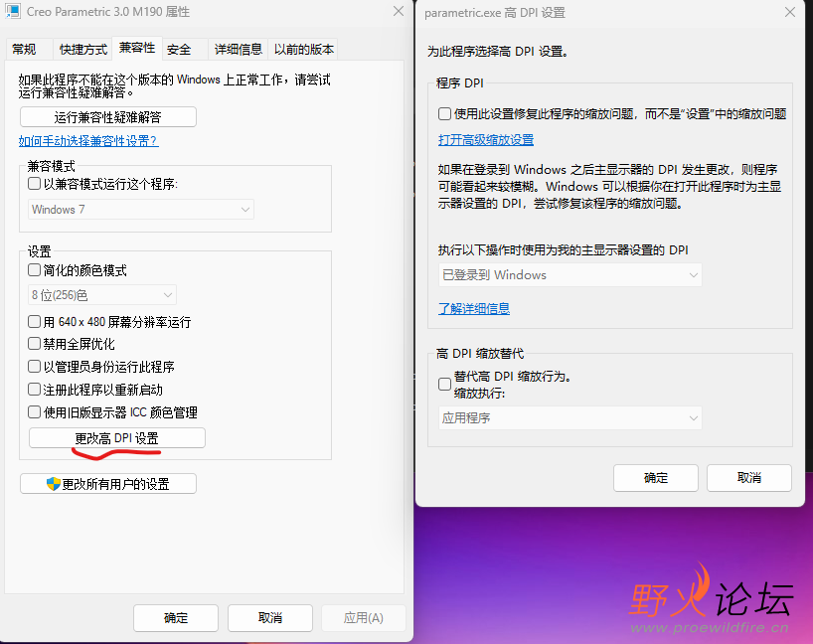Enable 替代高 DPI 缩放行为 checkbox

point(444,385)
